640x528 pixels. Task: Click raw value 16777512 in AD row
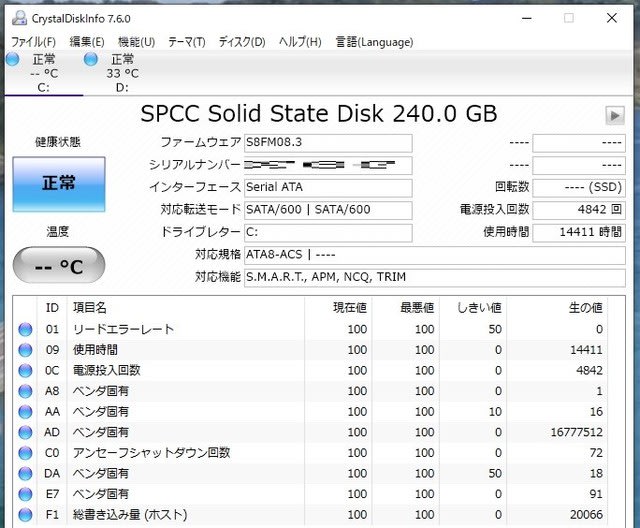pos(577,432)
